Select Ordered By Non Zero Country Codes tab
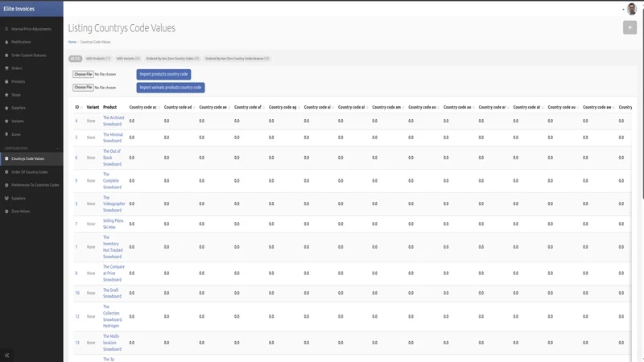 (172, 59)
